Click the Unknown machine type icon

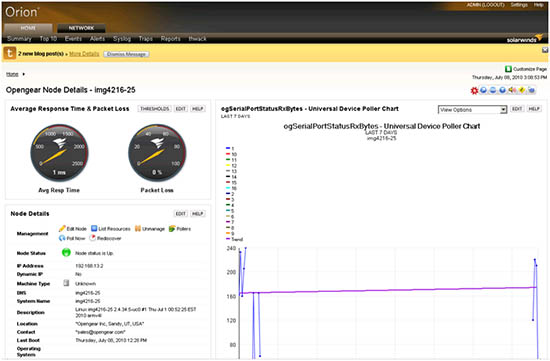pos(66,283)
